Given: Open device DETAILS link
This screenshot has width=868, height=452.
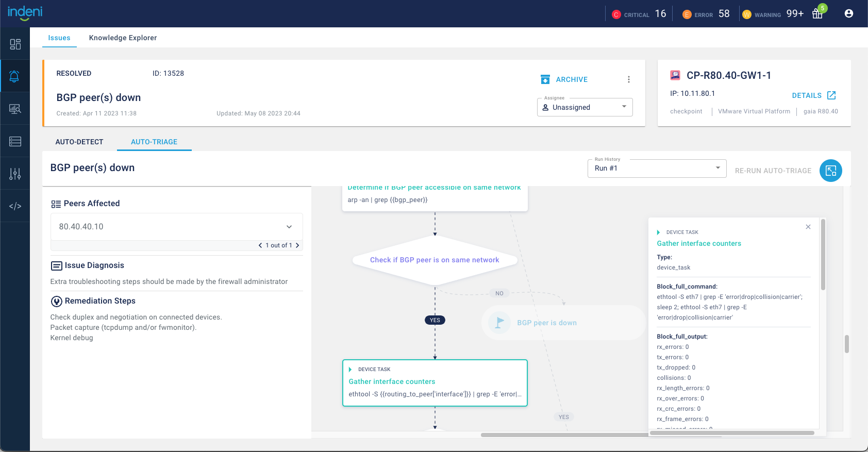Looking at the screenshot, I should tap(813, 95).
